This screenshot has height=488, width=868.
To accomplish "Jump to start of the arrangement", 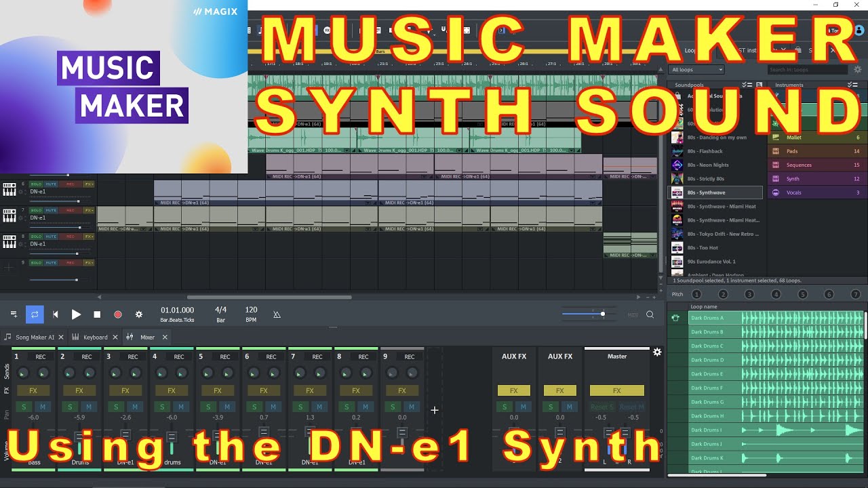I will pos(56,314).
